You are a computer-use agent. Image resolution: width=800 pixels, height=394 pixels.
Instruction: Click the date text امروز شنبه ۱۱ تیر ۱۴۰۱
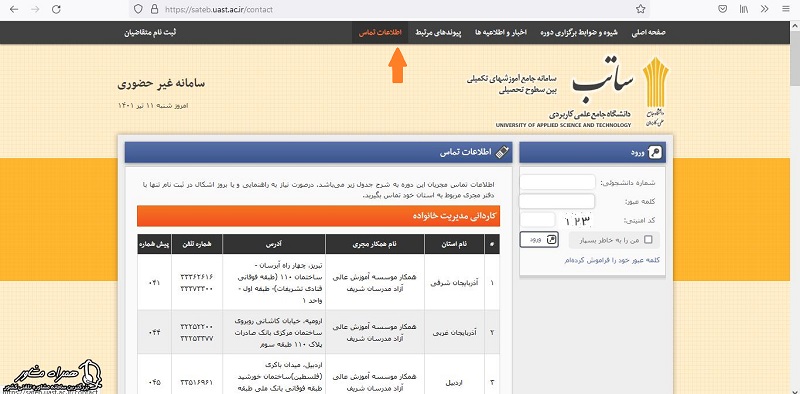point(153,106)
